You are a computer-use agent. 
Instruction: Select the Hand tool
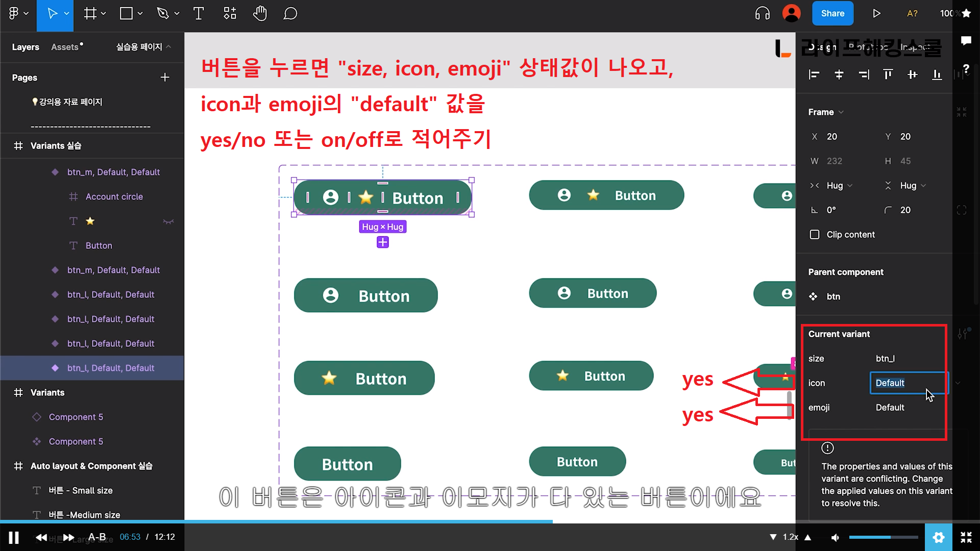pyautogui.click(x=260, y=14)
